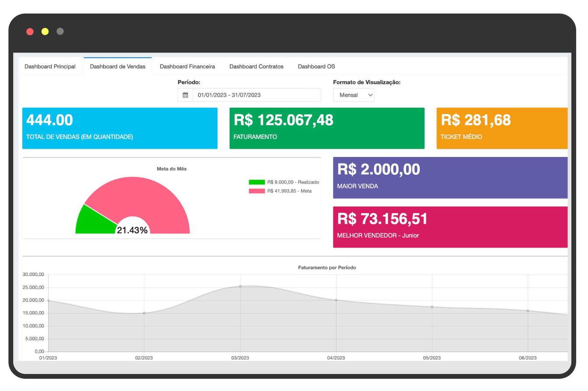Screen dimensions: 588x391
Task: Click the gray window dot
Action: (x=60, y=31)
